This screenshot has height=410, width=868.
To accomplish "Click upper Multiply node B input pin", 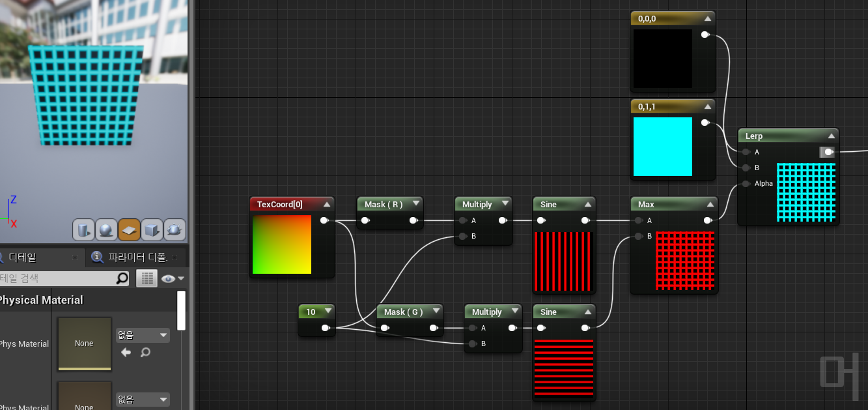I will [463, 236].
